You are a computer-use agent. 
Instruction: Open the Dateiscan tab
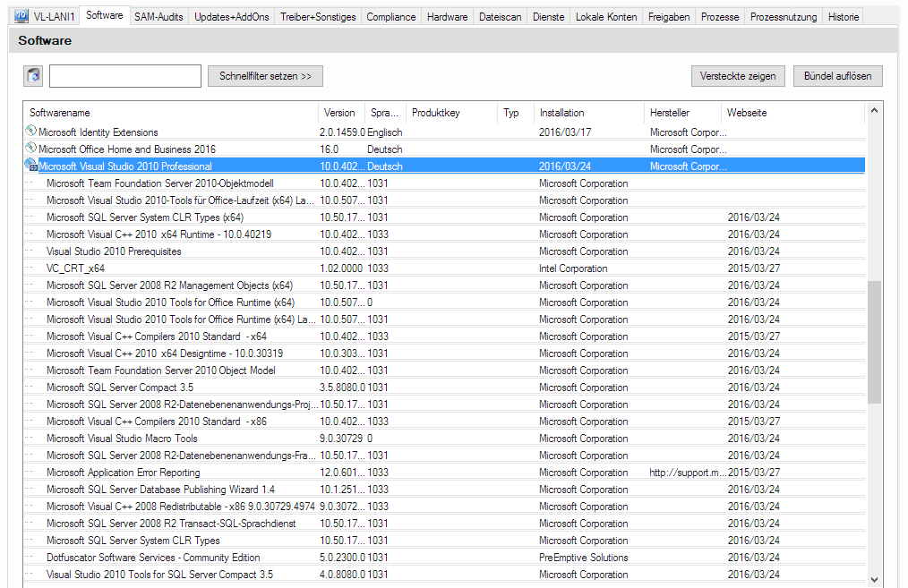500,17
